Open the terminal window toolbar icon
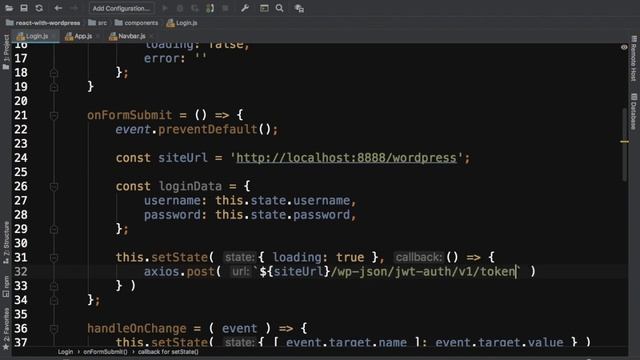 (x=264, y=8)
